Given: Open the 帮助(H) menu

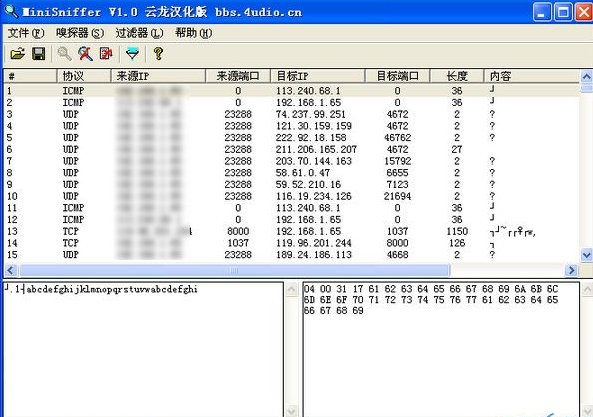Looking at the screenshot, I should [x=193, y=33].
